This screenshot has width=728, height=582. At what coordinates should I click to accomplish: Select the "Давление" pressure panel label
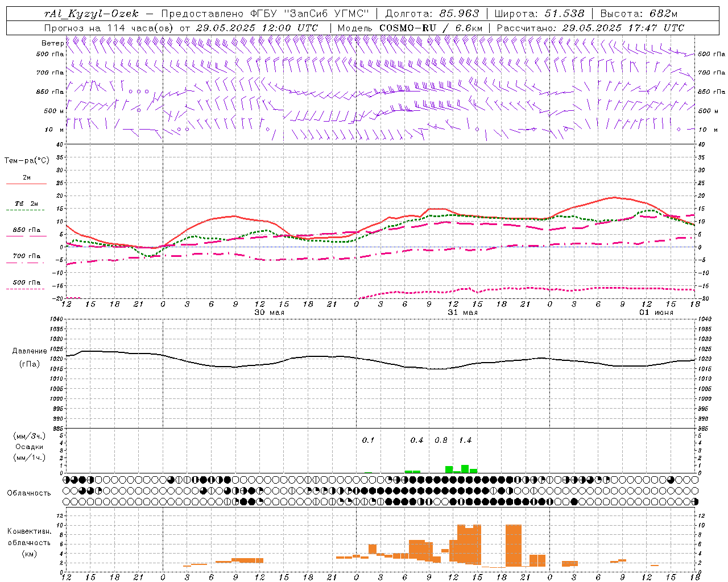[x=30, y=351]
